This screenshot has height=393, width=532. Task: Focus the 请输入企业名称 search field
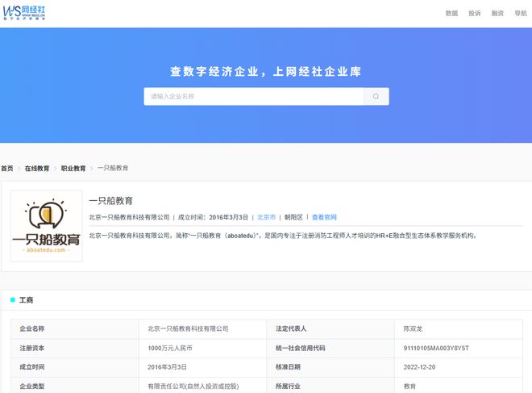[x=253, y=97]
